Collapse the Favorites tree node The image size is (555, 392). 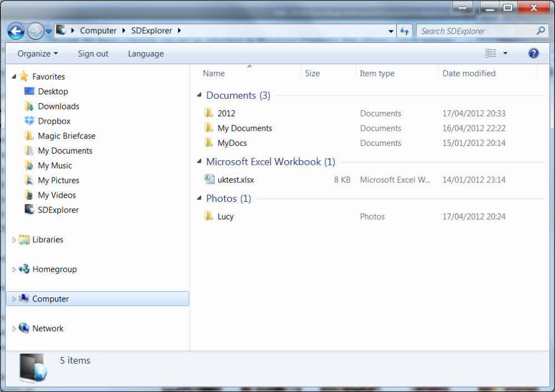coord(14,77)
